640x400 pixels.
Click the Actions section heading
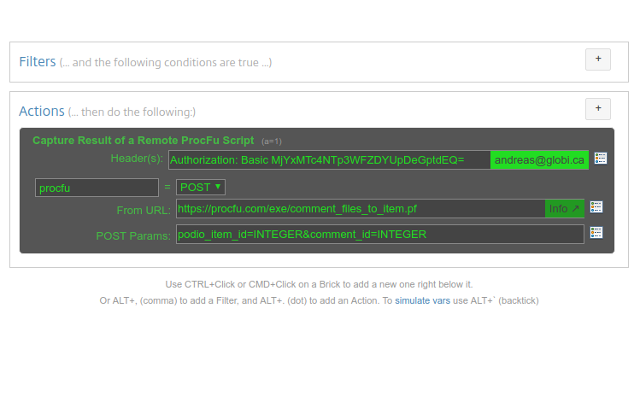click(x=42, y=111)
